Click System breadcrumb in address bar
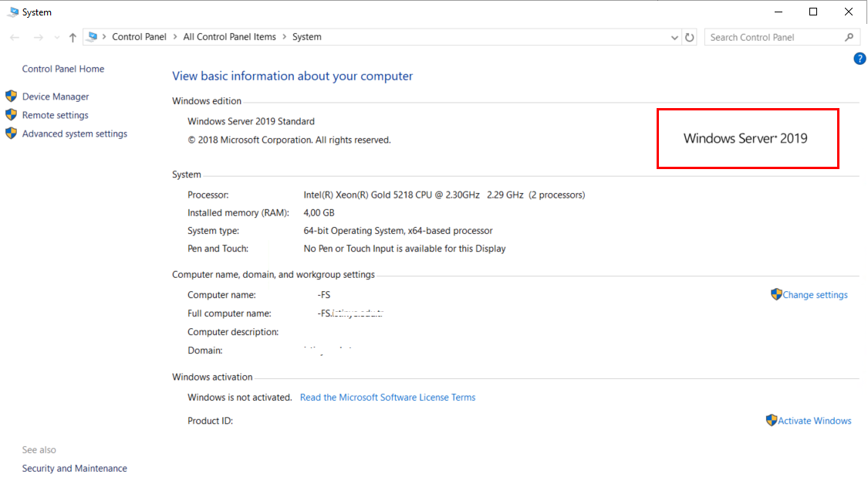868x481 pixels. (306, 36)
